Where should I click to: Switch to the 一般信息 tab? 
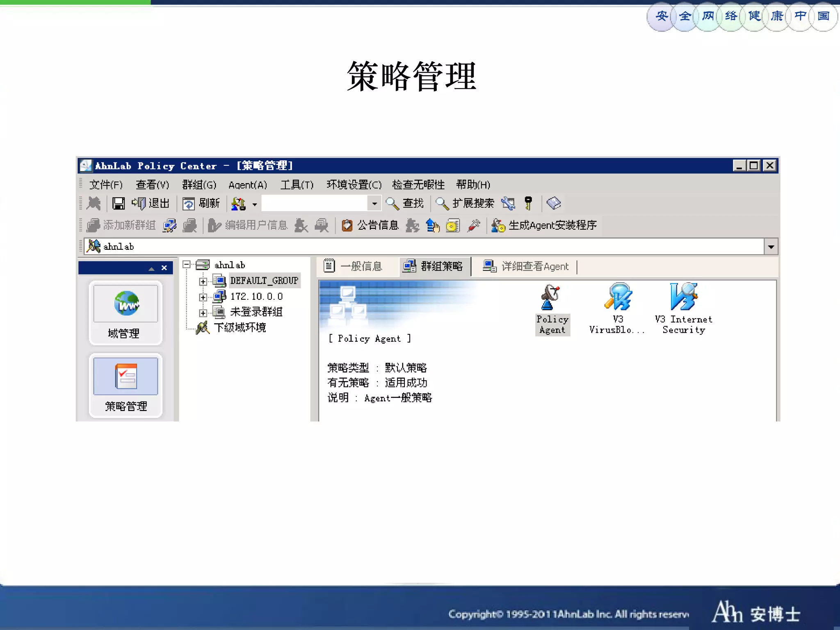(x=354, y=266)
